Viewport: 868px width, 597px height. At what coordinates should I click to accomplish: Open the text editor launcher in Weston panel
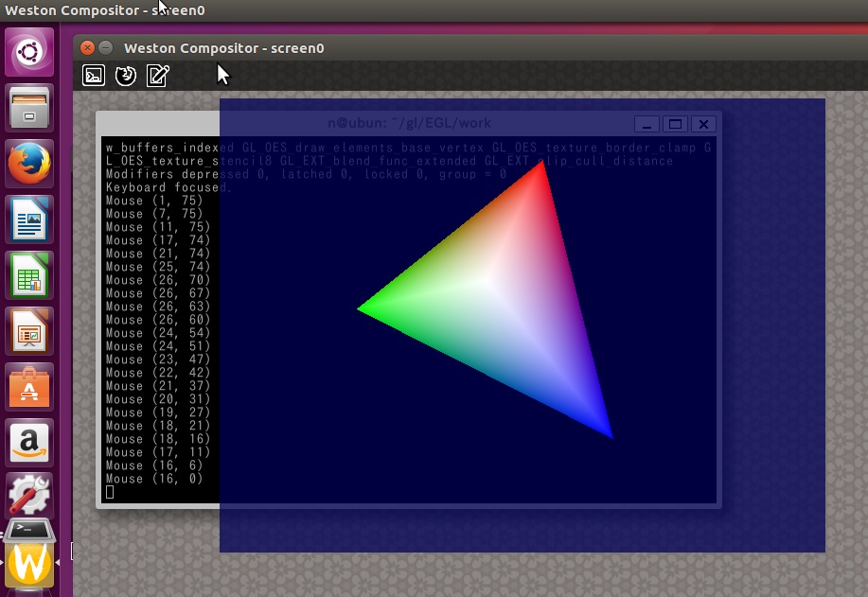(x=158, y=76)
